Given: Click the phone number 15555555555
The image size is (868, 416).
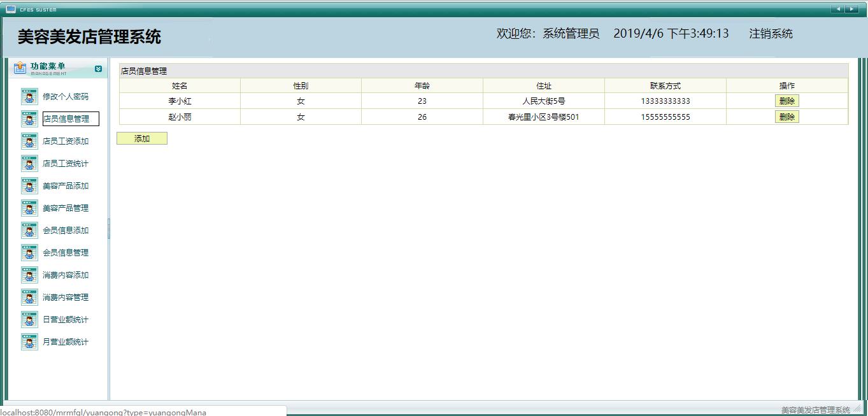Looking at the screenshot, I should tap(665, 117).
